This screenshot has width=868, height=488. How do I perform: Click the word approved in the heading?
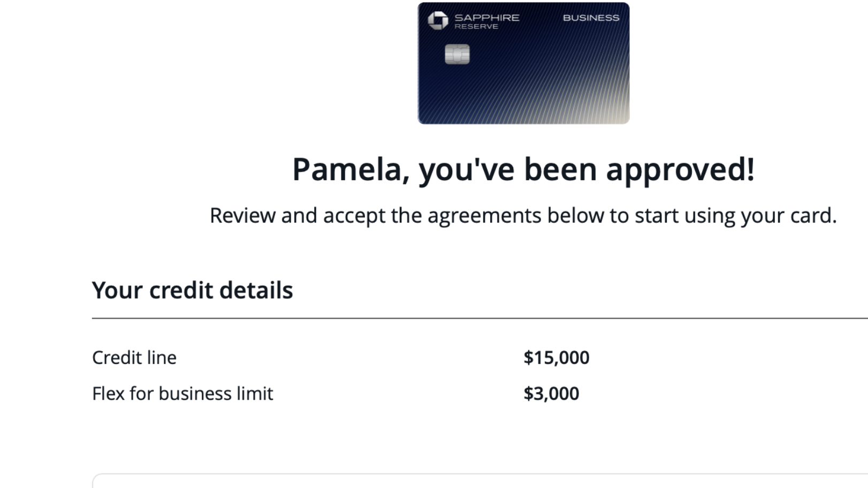(680, 169)
